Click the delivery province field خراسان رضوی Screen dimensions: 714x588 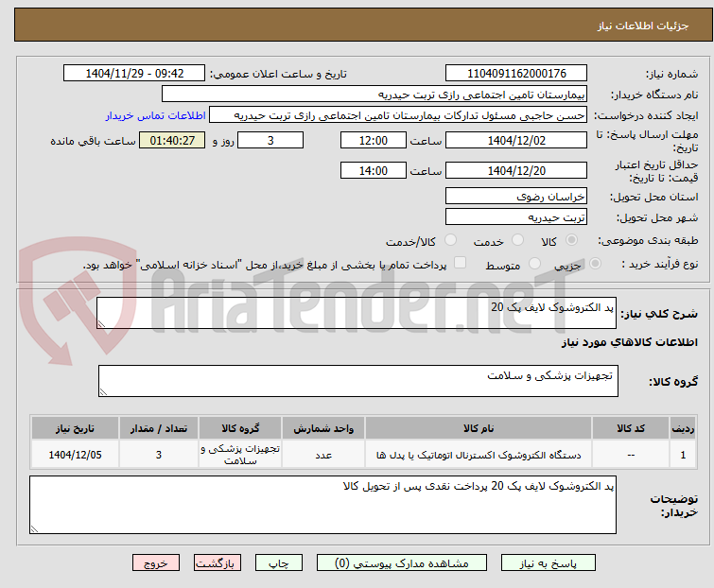[516, 196]
